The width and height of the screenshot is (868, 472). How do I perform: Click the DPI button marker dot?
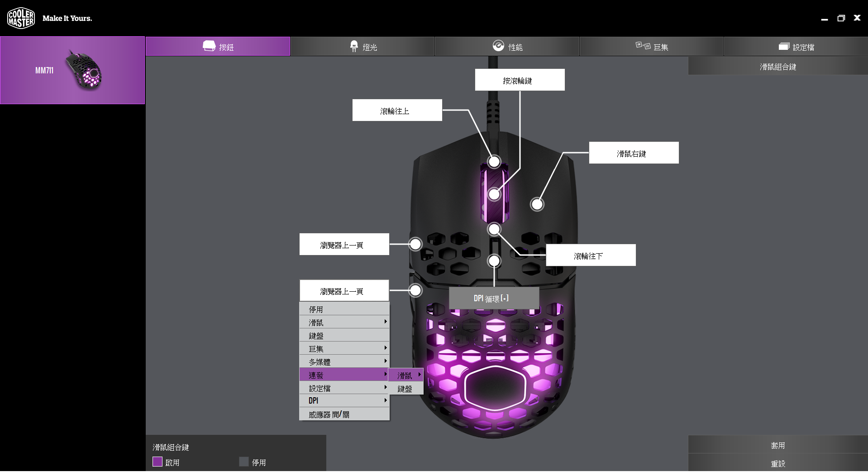pyautogui.click(x=494, y=261)
